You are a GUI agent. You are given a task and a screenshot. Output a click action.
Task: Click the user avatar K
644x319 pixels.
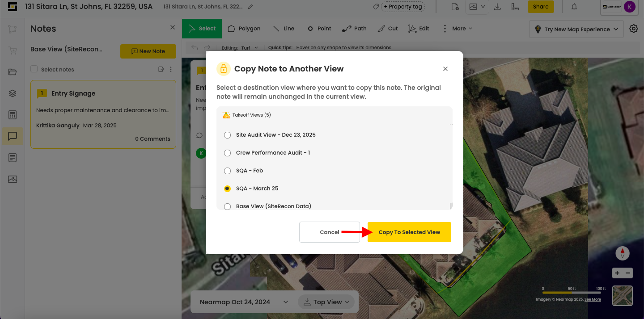(x=629, y=7)
